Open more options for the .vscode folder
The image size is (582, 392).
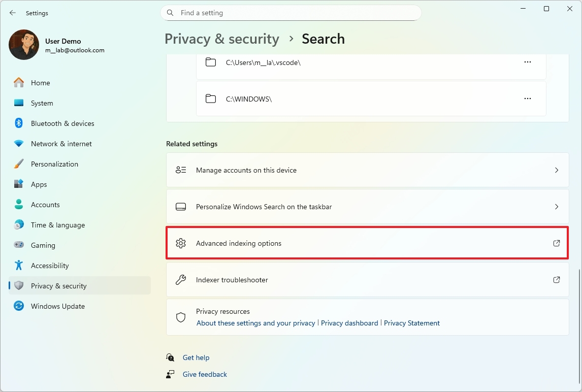click(527, 62)
